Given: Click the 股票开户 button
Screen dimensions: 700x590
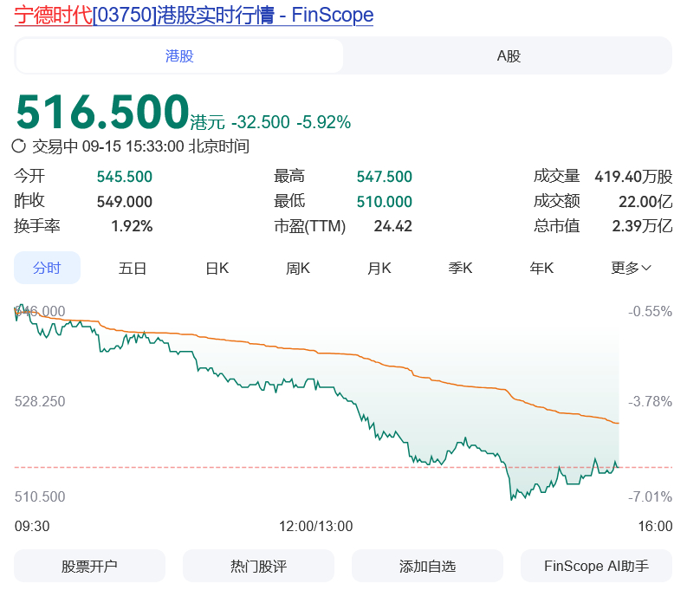Looking at the screenshot, I should [x=89, y=566].
